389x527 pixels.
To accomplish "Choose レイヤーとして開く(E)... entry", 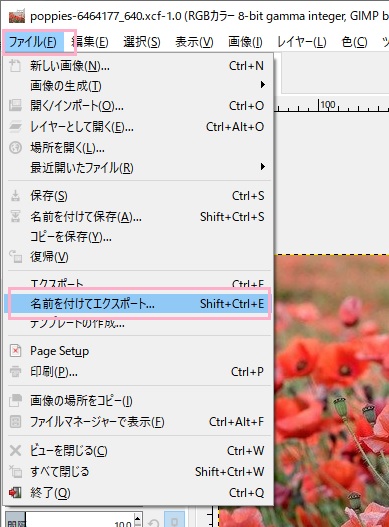I will [139, 127].
